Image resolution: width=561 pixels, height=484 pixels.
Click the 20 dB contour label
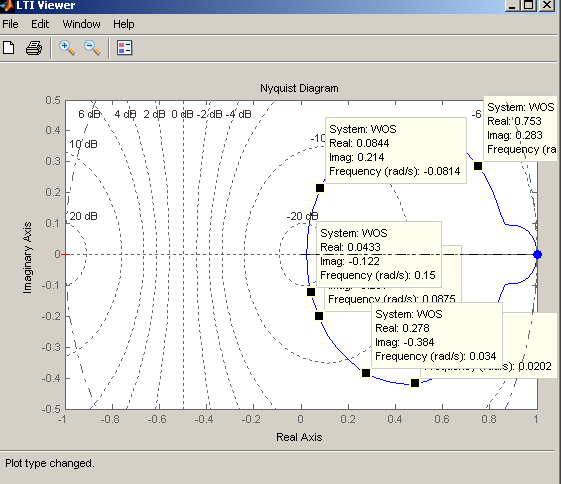83,216
